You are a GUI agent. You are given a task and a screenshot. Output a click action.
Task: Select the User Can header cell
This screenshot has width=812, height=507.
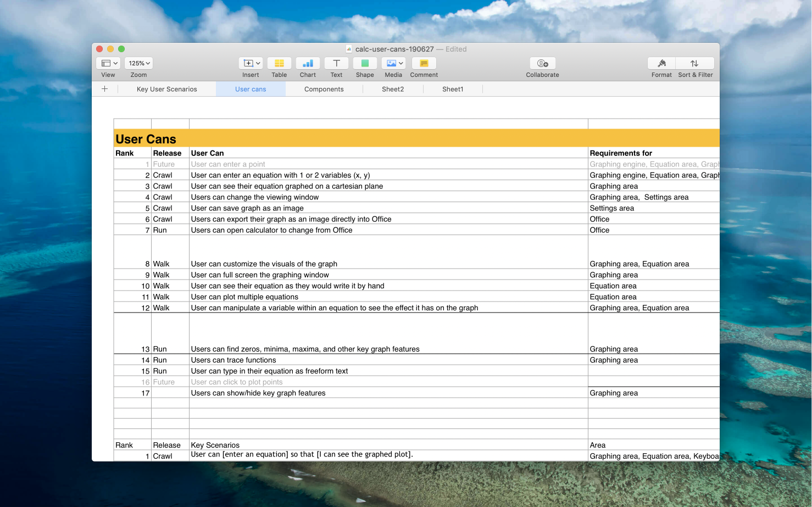coord(388,153)
